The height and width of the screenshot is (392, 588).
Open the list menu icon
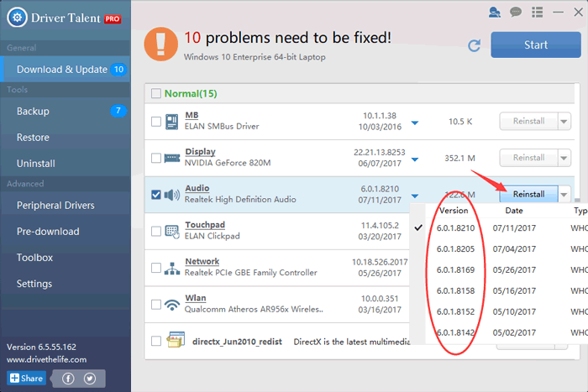click(x=537, y=13)
